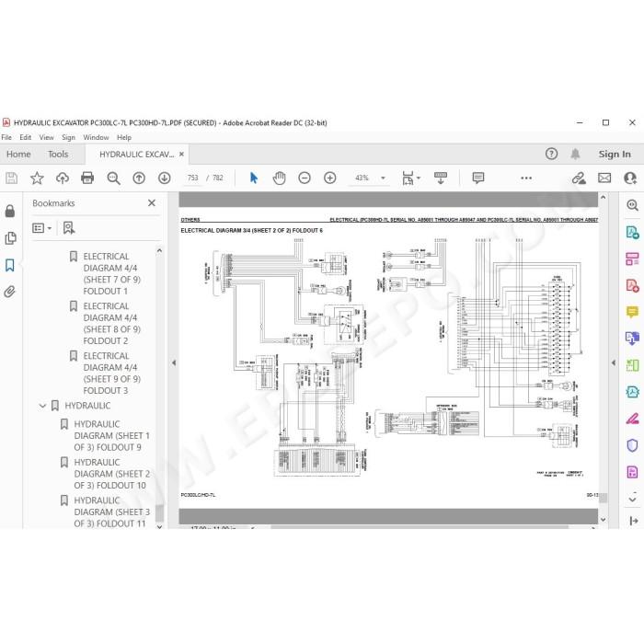Open Edit menu

point(26,138)
